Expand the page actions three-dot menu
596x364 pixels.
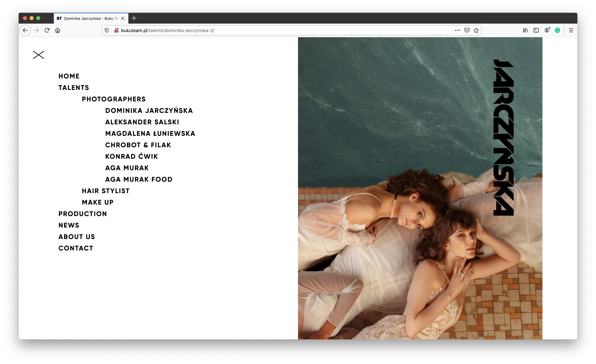pos(457,30)
